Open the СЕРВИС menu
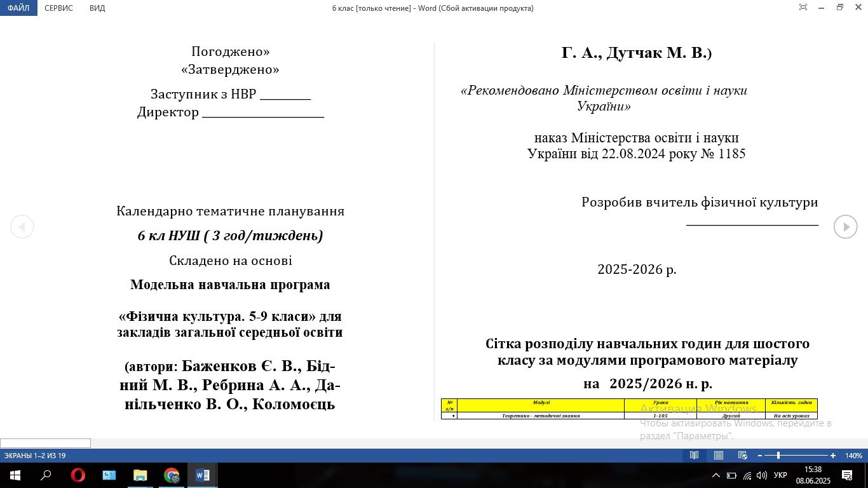Screen dimensions: 868x488 (x=58, y=8)
